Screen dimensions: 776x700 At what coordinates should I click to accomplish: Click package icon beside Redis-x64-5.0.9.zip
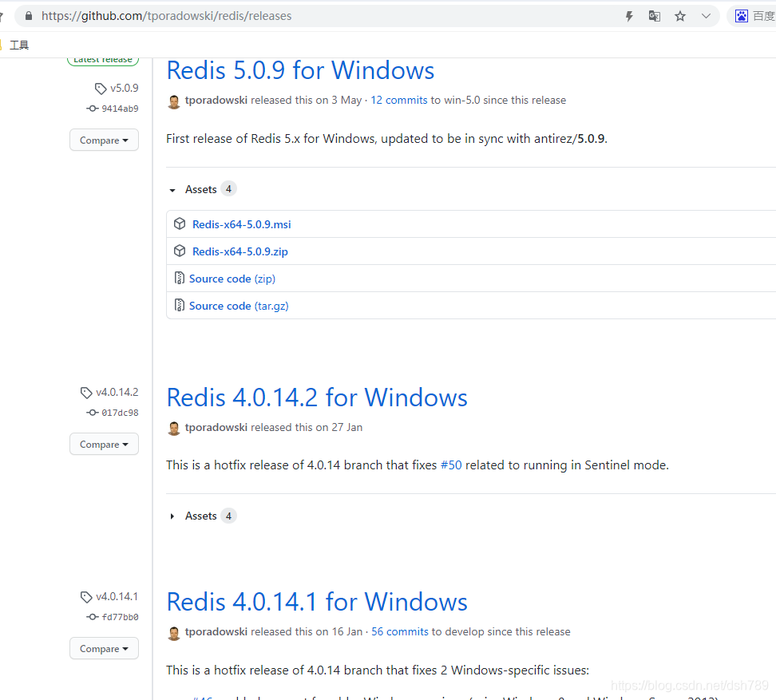(179, 251)
